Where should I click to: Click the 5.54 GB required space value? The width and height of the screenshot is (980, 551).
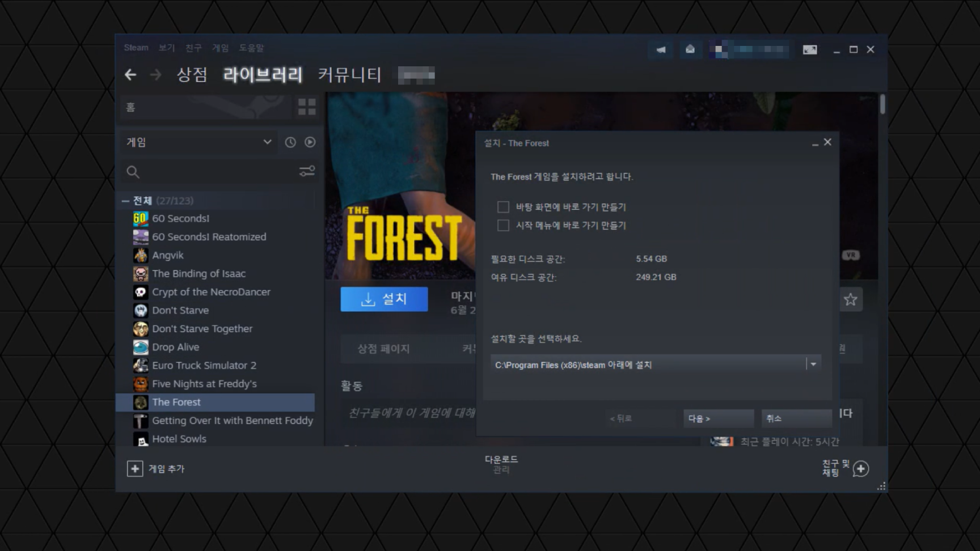[652, 258]
